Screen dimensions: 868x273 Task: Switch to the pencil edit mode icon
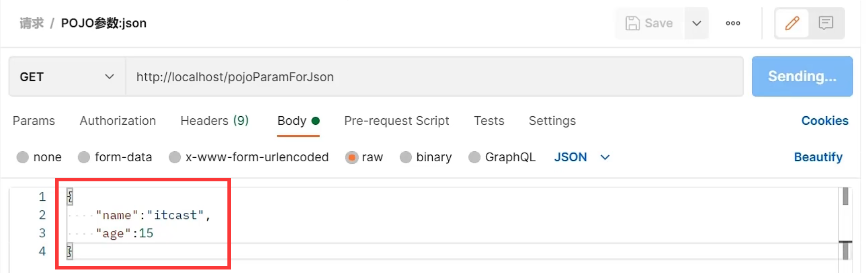tap(792, 23)
